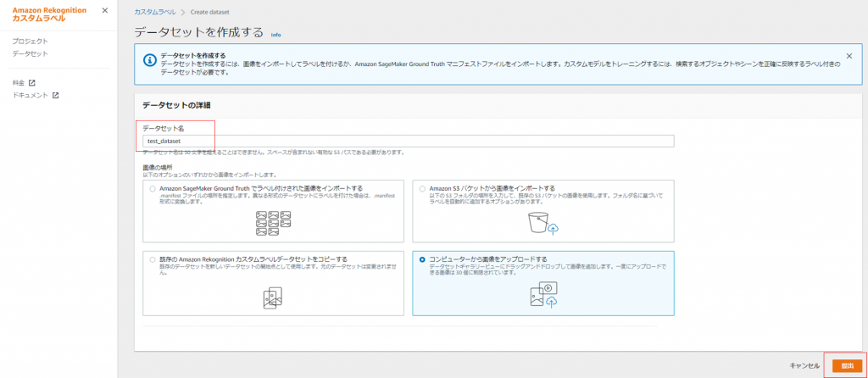
Task: Click the image grid icon for Ground Truth
Action: [x=274, y=224]
